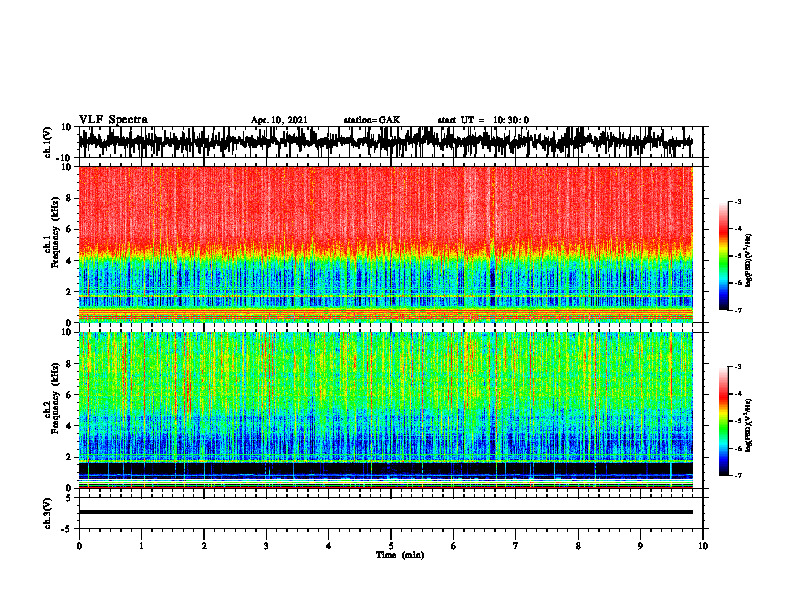Click the "start UT = 10:30:0" header text
This screenshot has height=612, width=792.
pos(483,120)
